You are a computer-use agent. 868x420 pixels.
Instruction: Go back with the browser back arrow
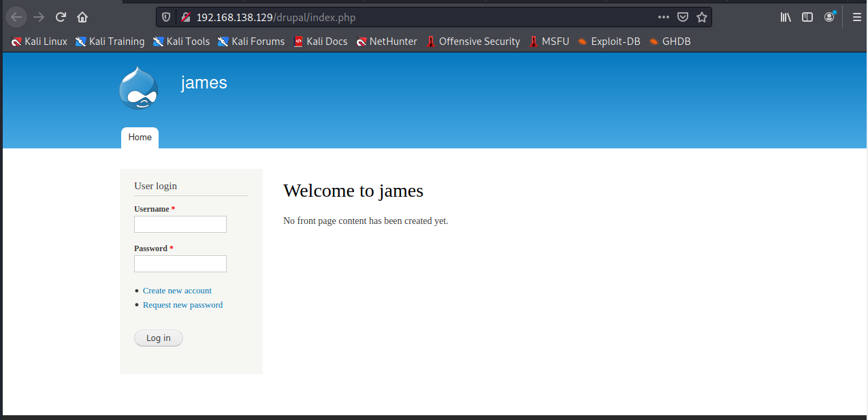[16, 17]
